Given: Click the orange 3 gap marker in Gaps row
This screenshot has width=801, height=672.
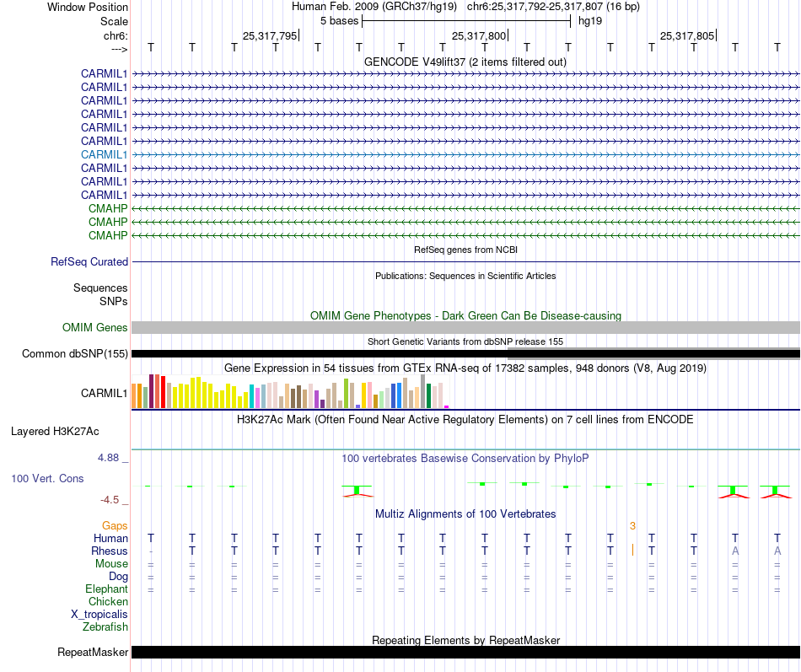Looking at the screenshot, I should 632,526.
